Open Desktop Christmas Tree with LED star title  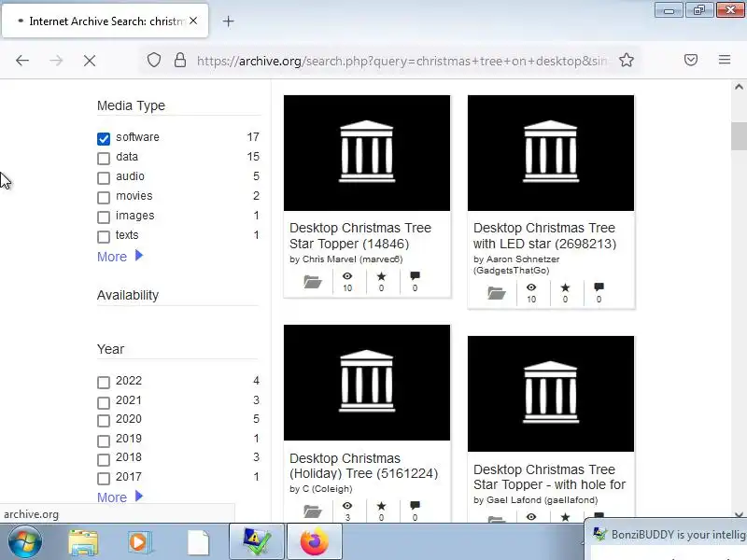(x=544, y=236)
